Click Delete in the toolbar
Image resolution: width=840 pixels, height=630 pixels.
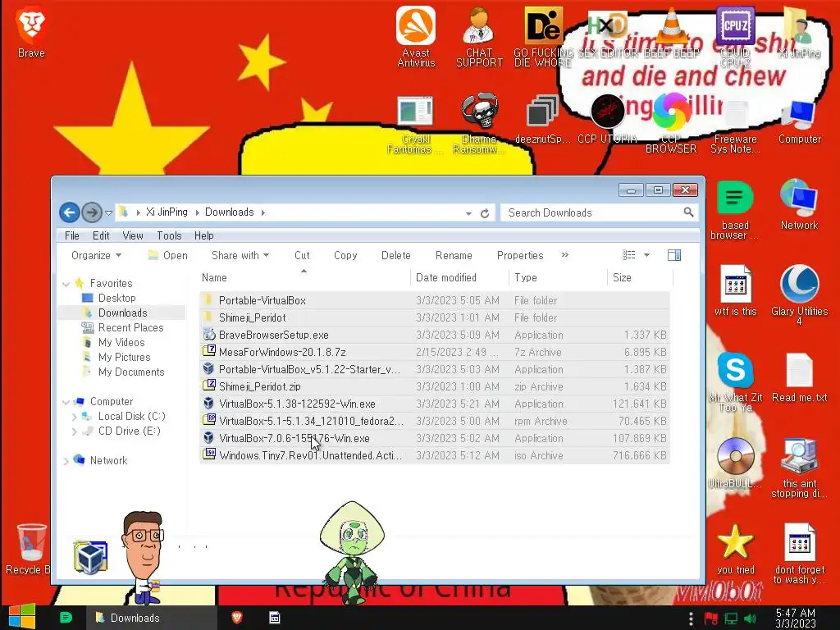pos(395,256)
